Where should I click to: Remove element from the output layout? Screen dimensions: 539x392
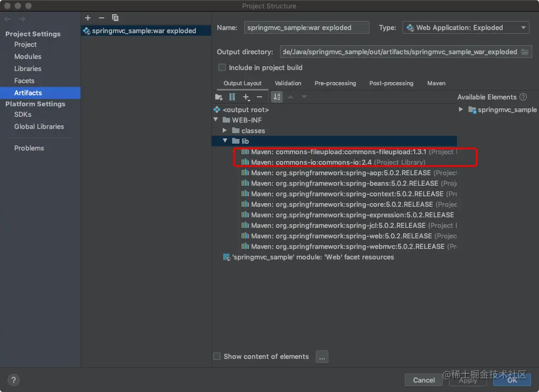tap(259, 97)
